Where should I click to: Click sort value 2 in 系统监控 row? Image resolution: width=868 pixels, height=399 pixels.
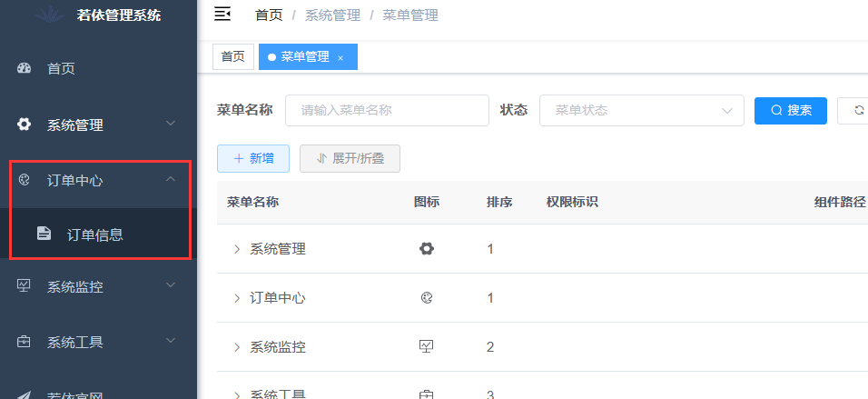tap(490, 347)
